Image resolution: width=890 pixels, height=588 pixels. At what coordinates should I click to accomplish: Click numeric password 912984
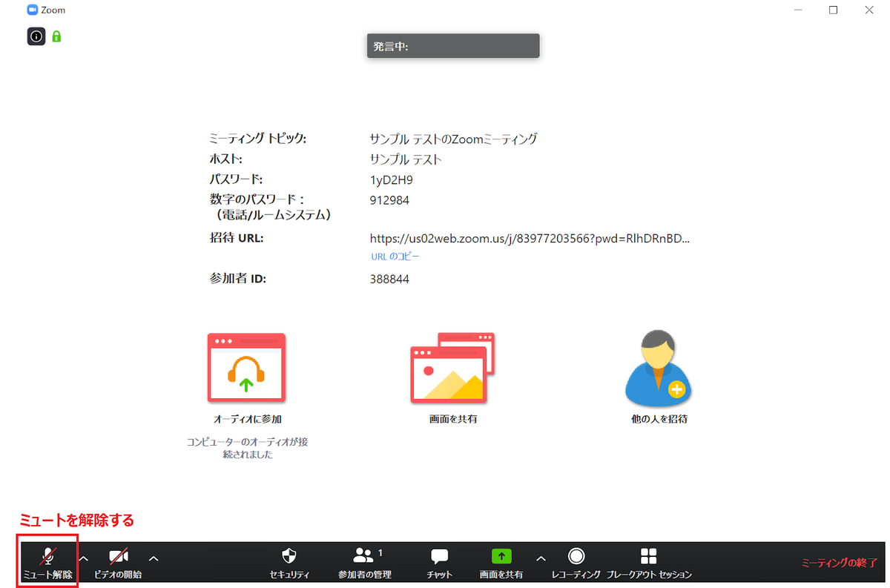(x=389, y=200)
